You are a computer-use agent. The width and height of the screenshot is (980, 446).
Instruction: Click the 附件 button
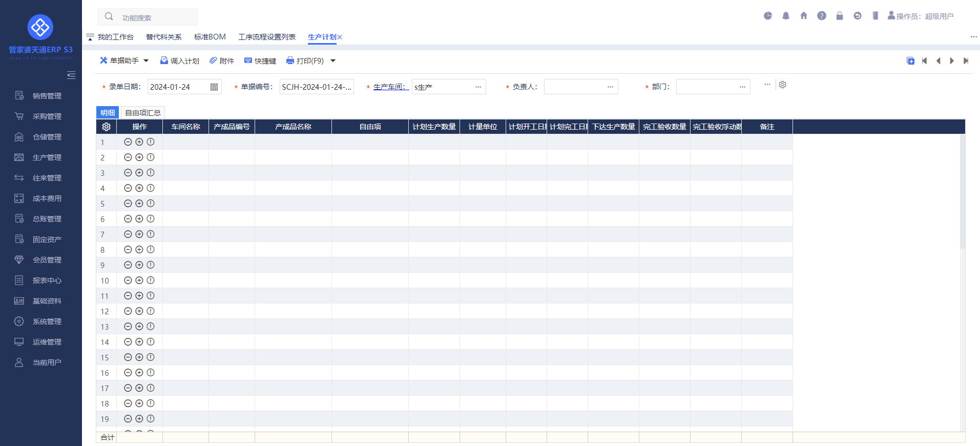pyautogui.click(x=222, y=60)
